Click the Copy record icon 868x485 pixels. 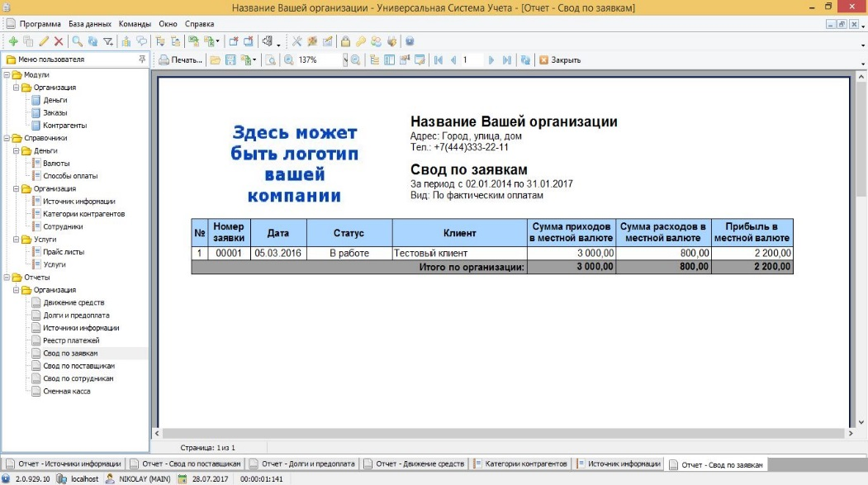point(28,41)
